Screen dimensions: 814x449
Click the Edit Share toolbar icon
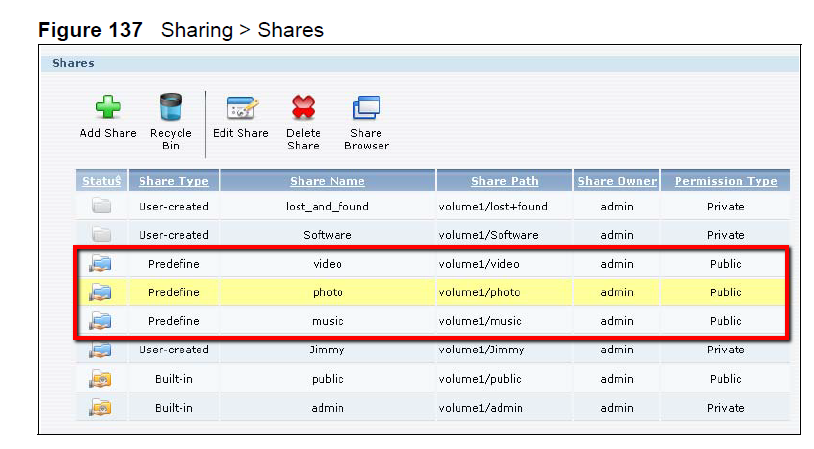click(x=241, y=108)
